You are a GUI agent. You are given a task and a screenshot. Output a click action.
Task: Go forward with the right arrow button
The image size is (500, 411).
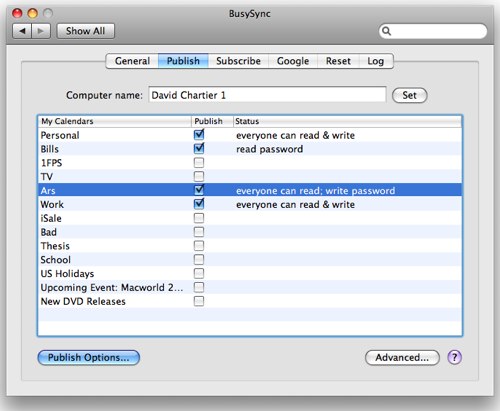click(x=41, y=31)
